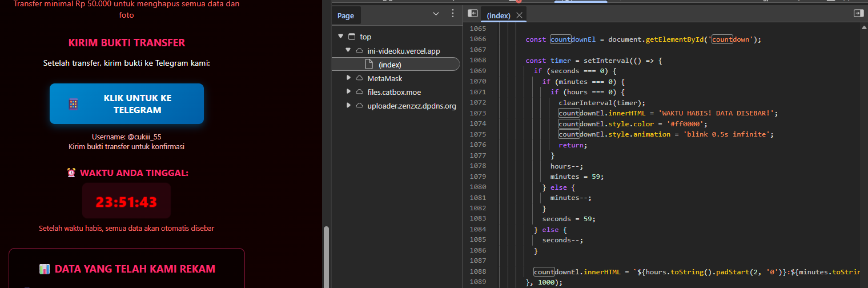This screenshot has width=868, height=288.
Task: Click line number 1068 in the gutter
Action: [477, 61]
